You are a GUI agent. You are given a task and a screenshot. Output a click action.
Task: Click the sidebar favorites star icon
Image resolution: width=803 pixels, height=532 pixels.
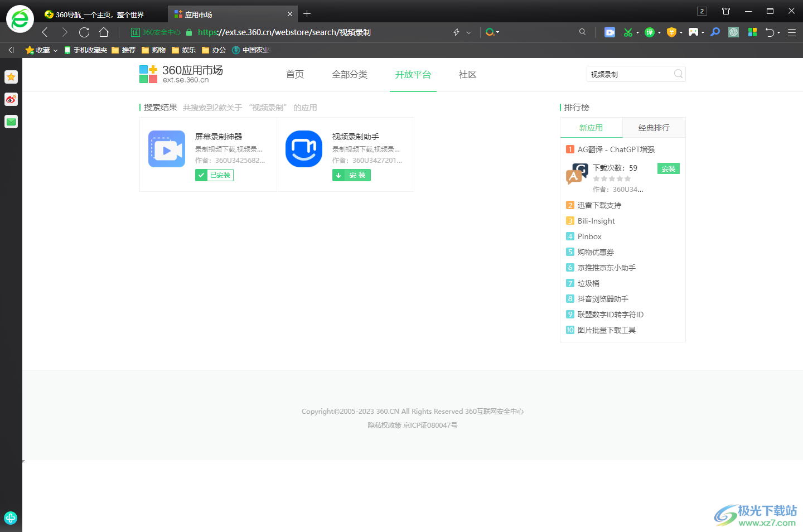[11, 77]
